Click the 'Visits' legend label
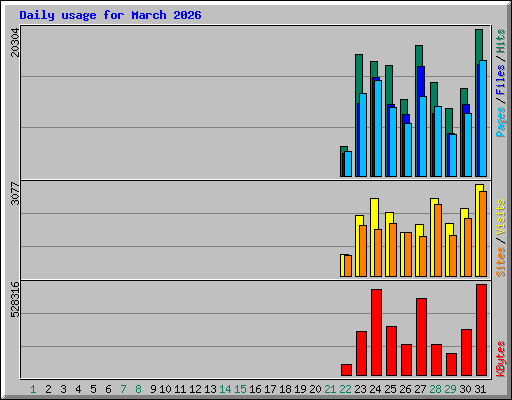512x400 pixels. click(500, 217)
